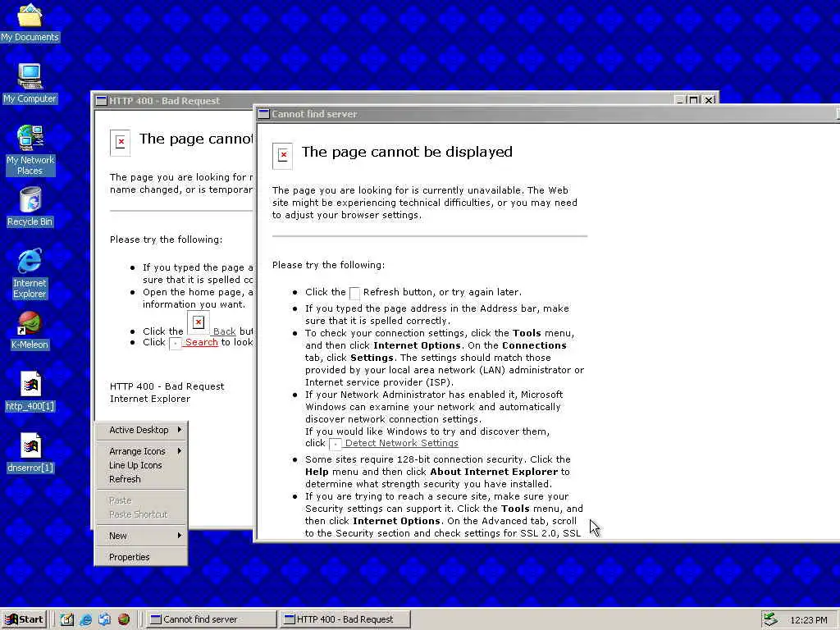Switch to HTTP 400 - Bad Request taskbar button
This screenshot has width=840, height=630.
[345, 619]
